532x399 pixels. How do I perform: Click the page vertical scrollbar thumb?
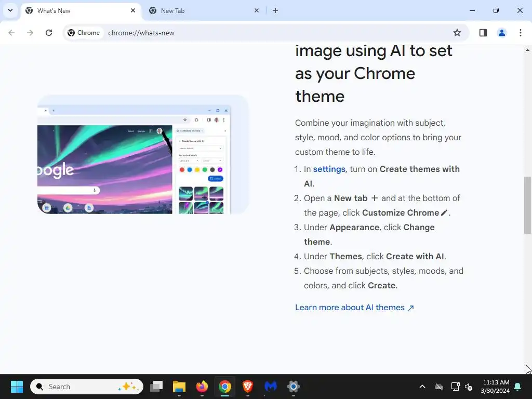pyautogui.click(x=527, y=205)
